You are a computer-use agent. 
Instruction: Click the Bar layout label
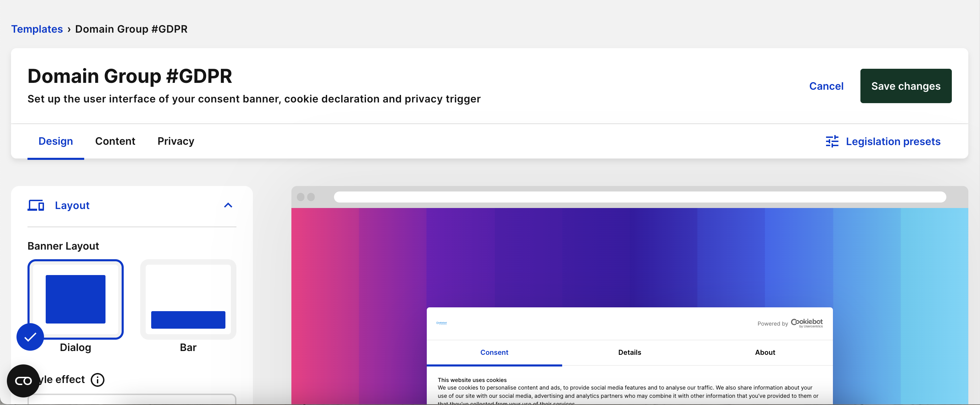click(188, 347)
